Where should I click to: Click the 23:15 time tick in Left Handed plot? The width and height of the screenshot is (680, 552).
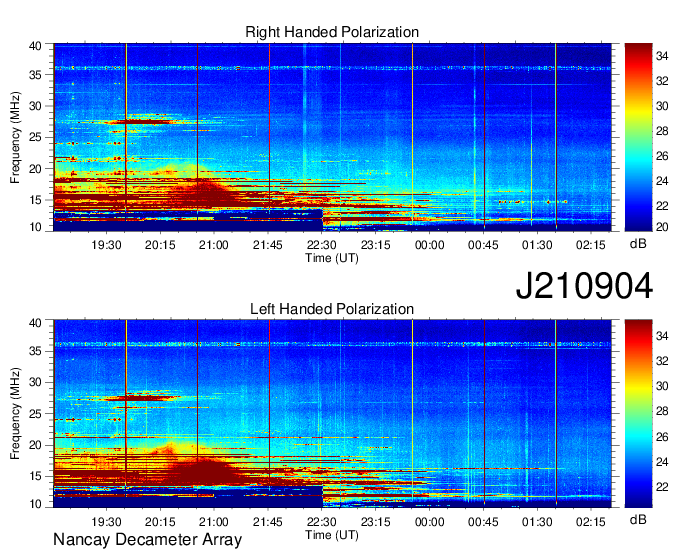click(x=376, y=522)
